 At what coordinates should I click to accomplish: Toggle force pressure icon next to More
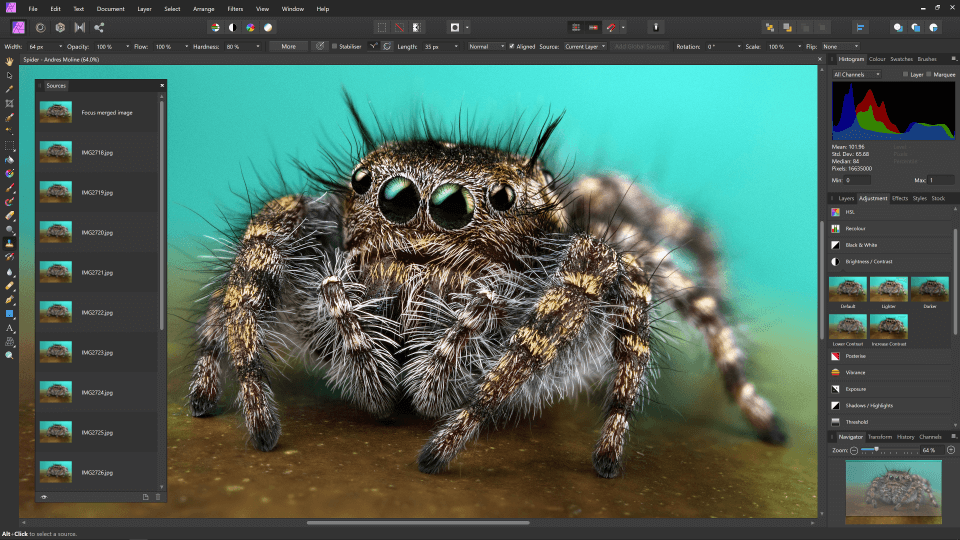[320, 47]
